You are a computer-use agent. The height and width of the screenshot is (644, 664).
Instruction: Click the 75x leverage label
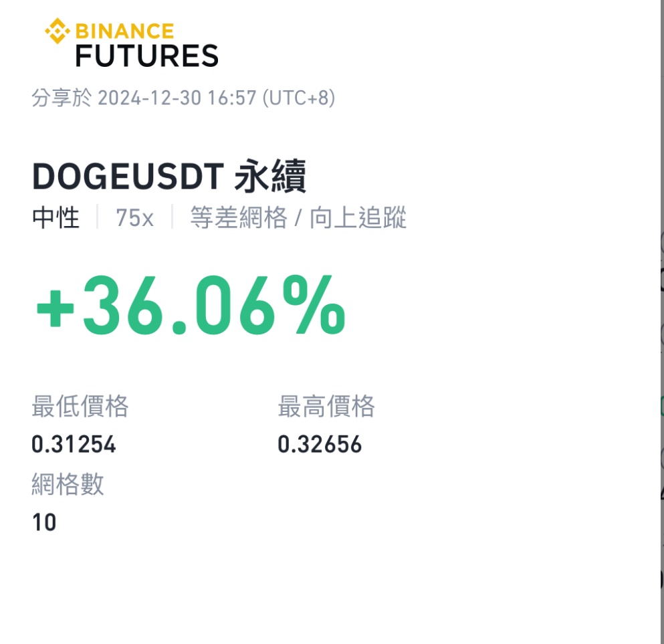pos(134,218)
